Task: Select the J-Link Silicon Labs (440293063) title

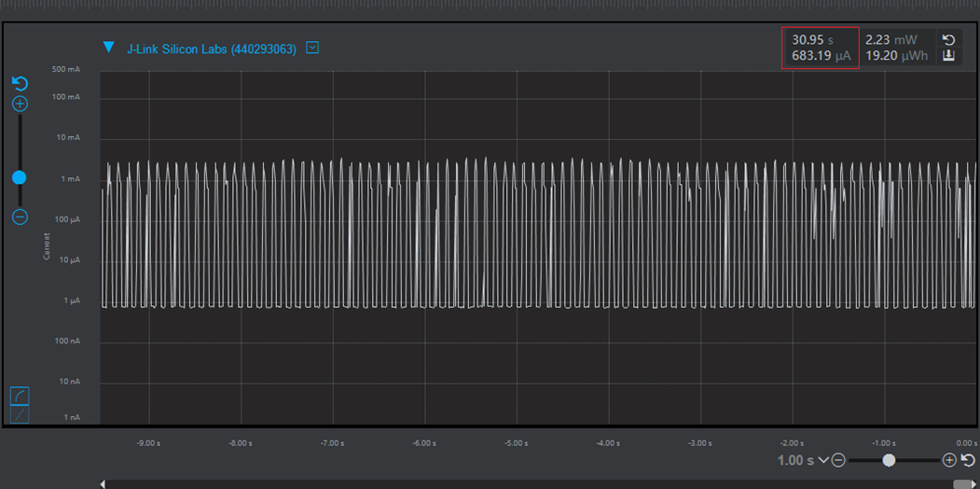Action: click(x=212, y=49)
